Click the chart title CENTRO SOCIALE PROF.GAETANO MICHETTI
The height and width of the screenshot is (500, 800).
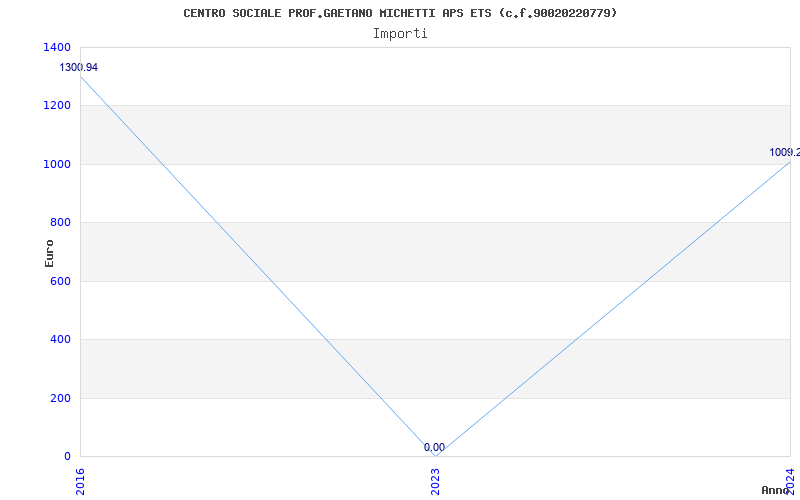(x=400, y=13)
